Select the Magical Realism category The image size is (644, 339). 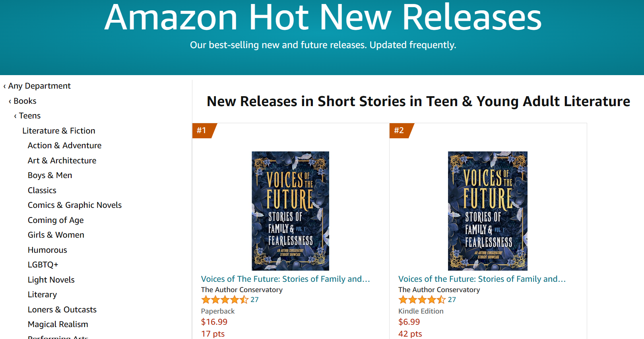[x=58, y=324]
